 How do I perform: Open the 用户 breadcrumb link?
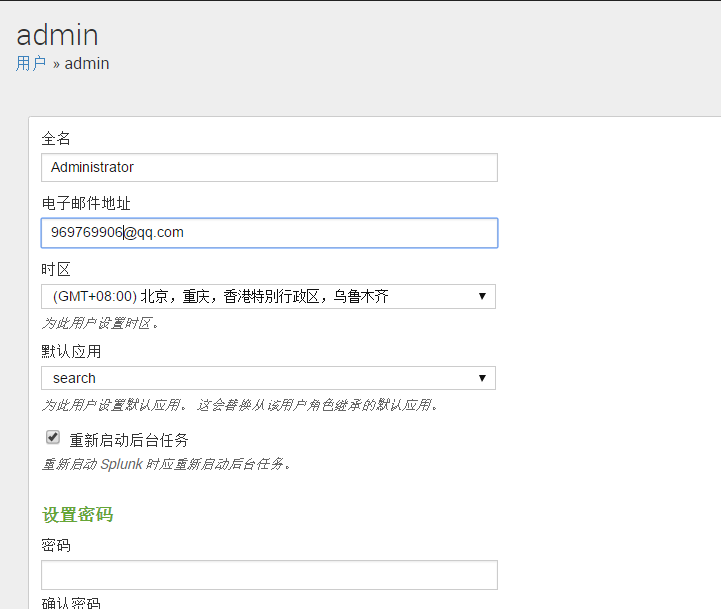tap(31, 63)
